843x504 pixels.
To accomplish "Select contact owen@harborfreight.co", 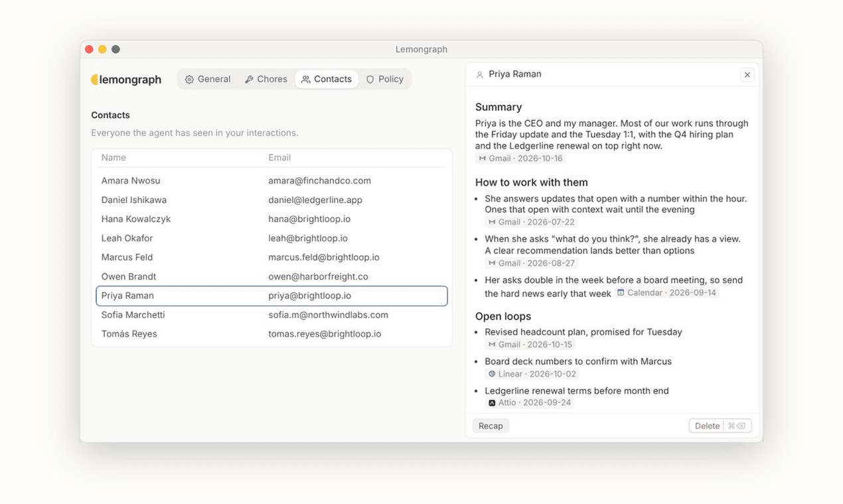I will [272, 277].
